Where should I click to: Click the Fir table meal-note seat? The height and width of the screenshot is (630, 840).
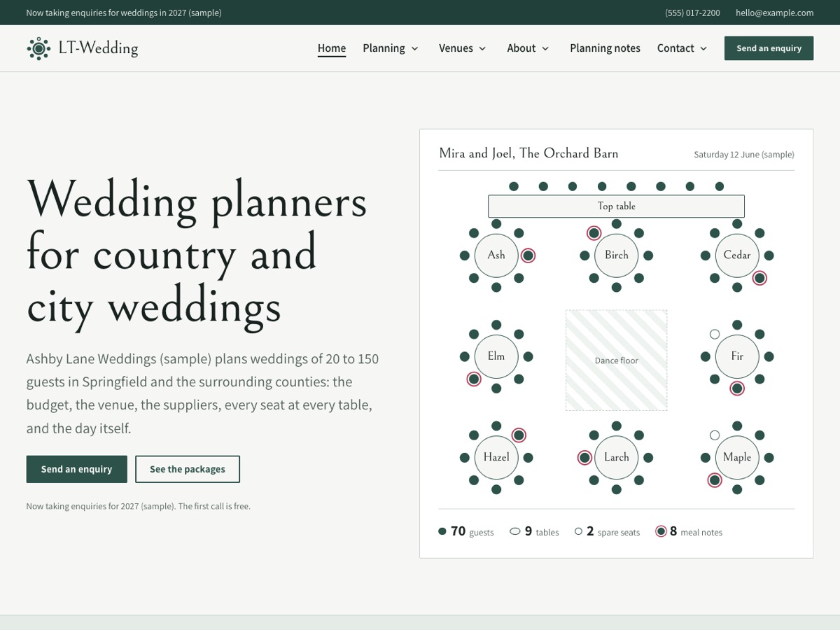click(737, 388)
